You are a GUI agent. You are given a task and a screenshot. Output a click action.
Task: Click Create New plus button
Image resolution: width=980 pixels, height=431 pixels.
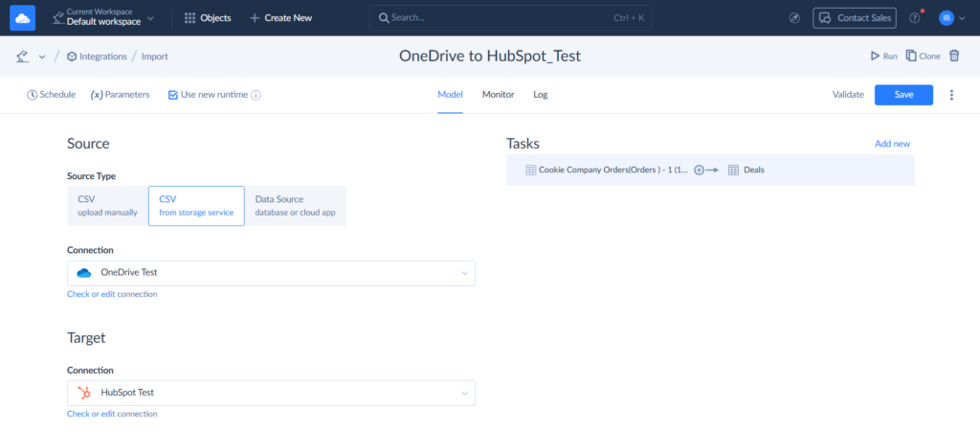pyautogui.click(x=280, y=18)
